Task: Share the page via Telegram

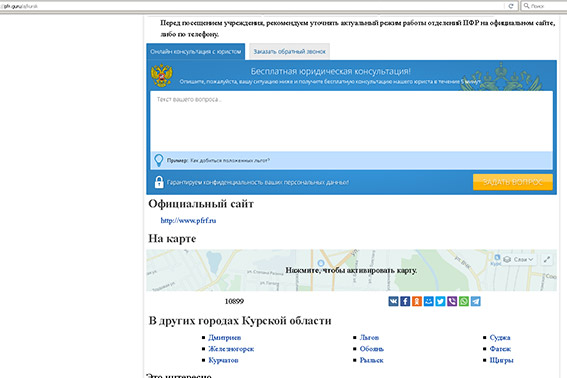Action: pos(476,301)
